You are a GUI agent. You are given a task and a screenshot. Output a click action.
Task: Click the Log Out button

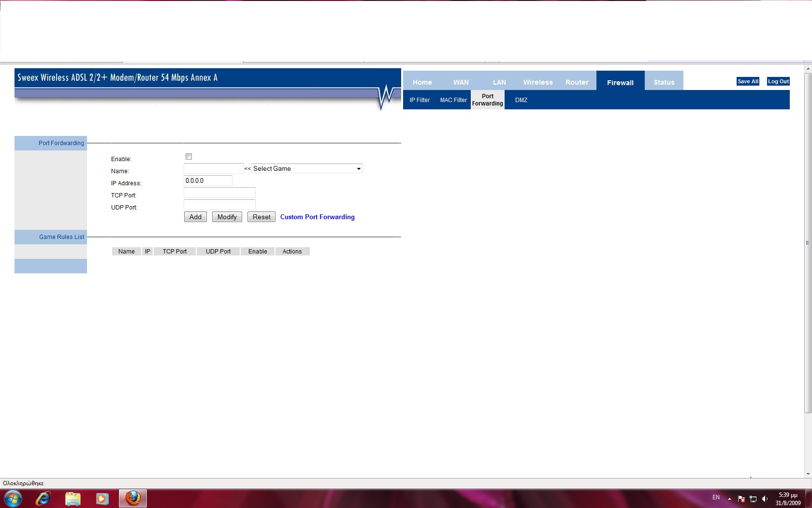pyautogui.click(x=778, y=81)
